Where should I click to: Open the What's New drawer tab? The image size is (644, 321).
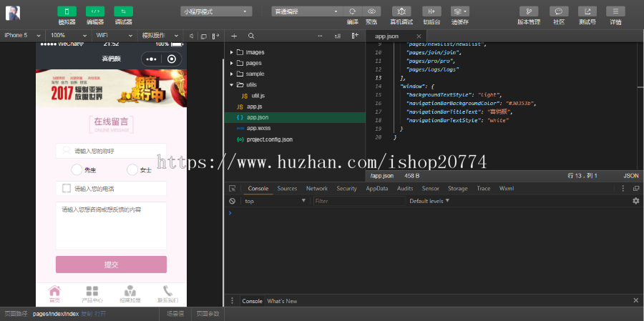[282, 301]
